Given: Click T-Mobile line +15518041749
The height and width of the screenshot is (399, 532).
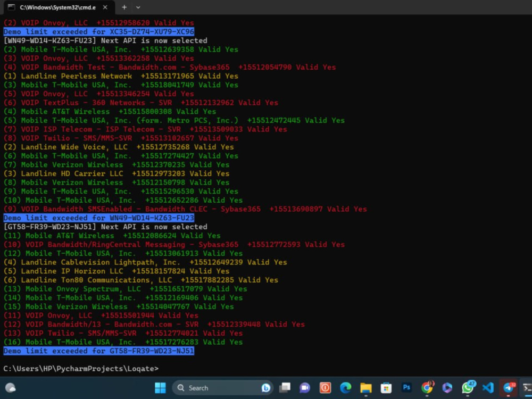Looking at the screenshot, I should click(x=121, y=85).
